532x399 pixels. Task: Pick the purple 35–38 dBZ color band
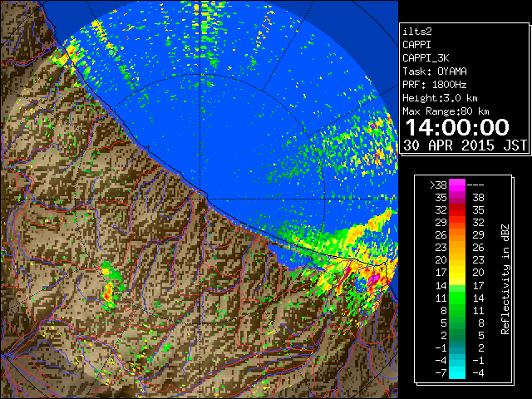tap(457, 198)
